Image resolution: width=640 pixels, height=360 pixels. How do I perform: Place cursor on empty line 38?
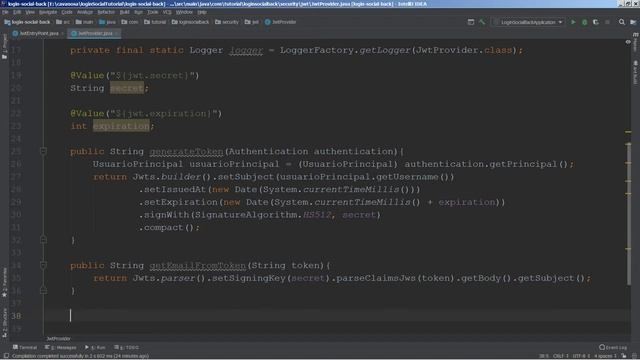point(337,316)
